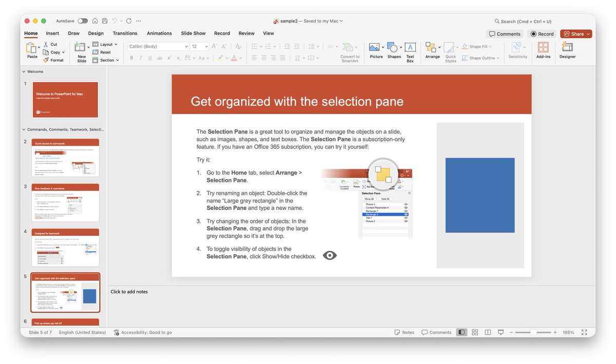Click the Paste clipboard icon
The height and width of the screenshot is (364, 616).
pyautogui.click(x=31, y=48)
